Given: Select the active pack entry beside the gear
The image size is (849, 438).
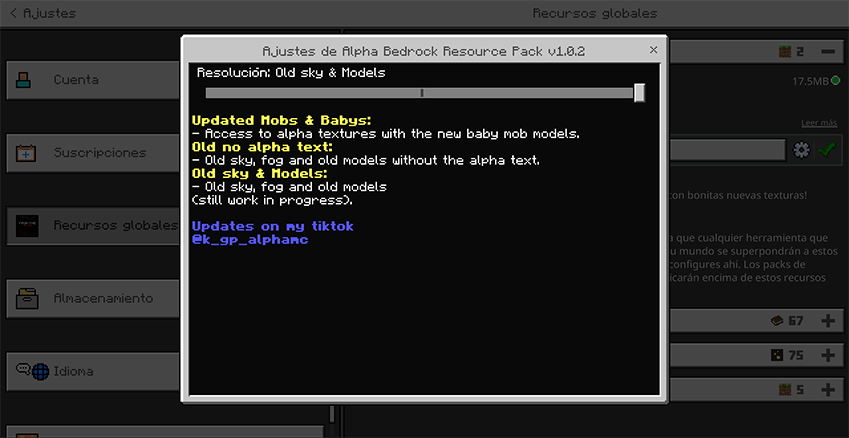Looking at the screenshot, I should pos(727,150).
